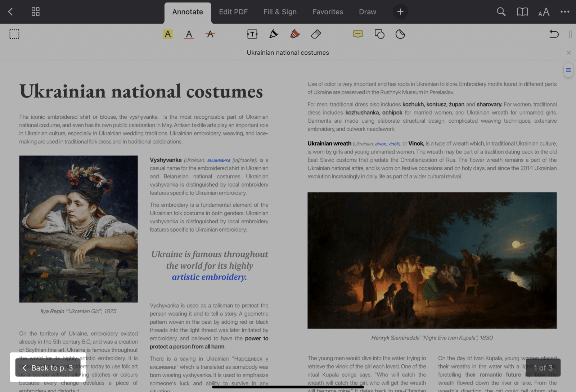
Task: Tap bold word 'Vyshyvanka' starting the paragraph
Action: [x=166, y=160]
